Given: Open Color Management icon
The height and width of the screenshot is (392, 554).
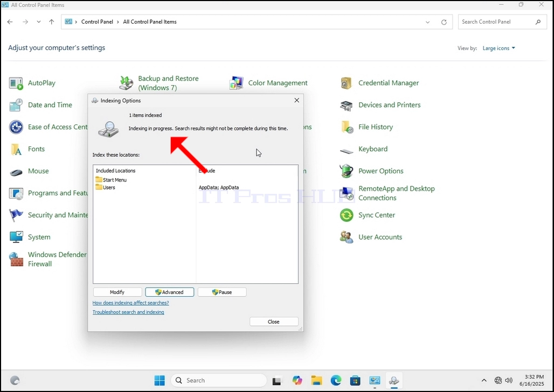Looking at the screenshot, I should click(x=237, y=83).
